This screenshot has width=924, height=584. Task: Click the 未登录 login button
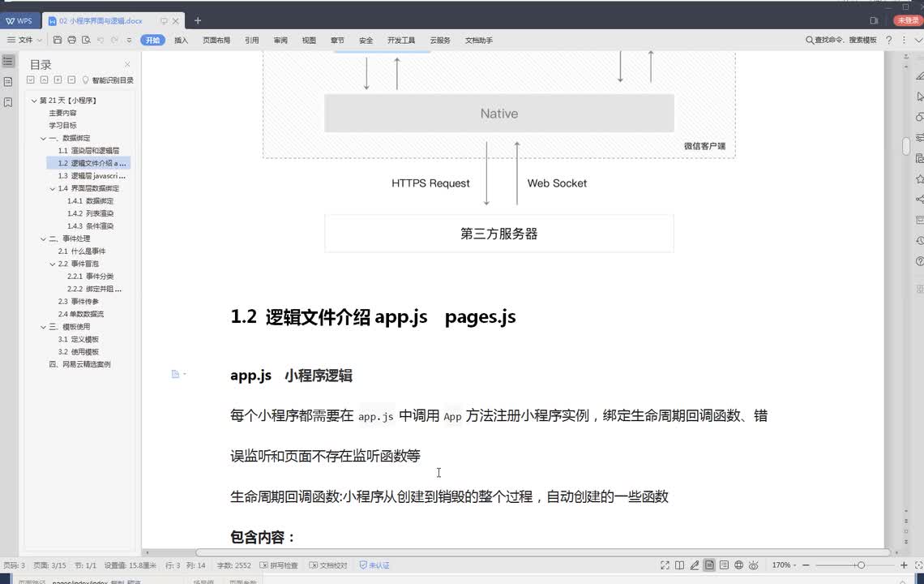907,20
